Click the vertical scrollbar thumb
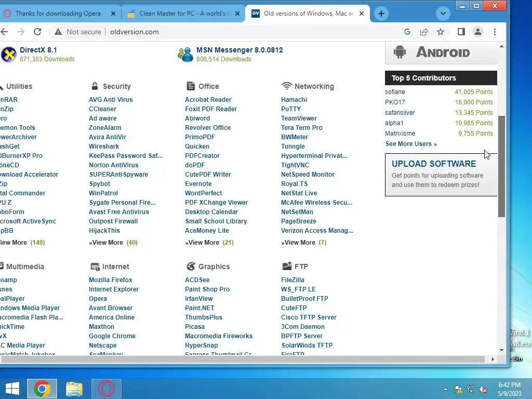The image size is (532, 399). tap(501, 166)
